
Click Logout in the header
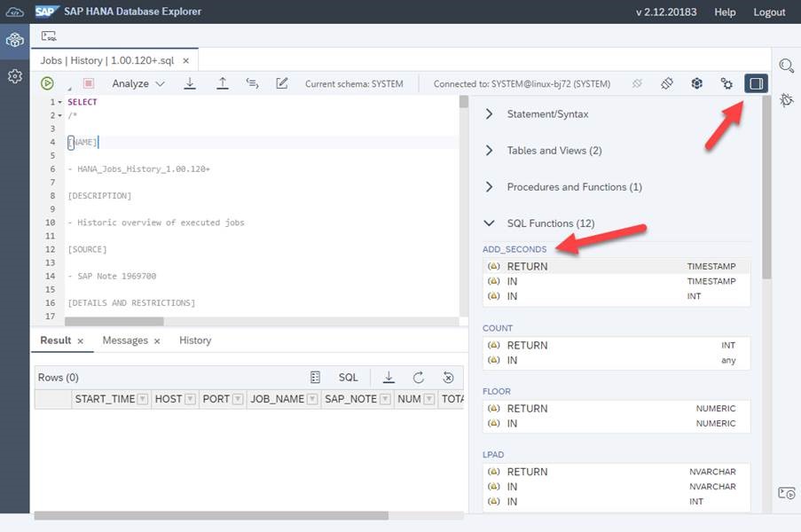pyautogui.click(x=769, y=12)
